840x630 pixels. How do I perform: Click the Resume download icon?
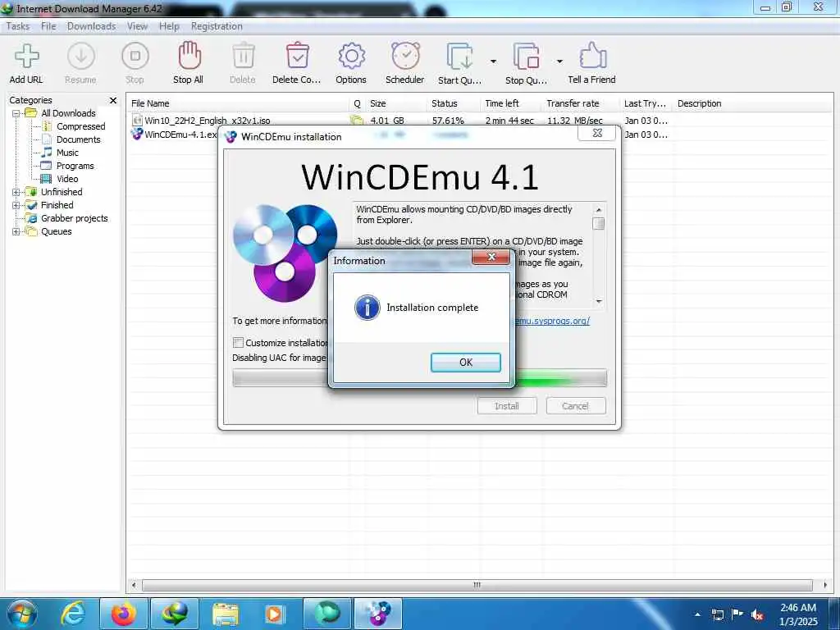[81, 57]
